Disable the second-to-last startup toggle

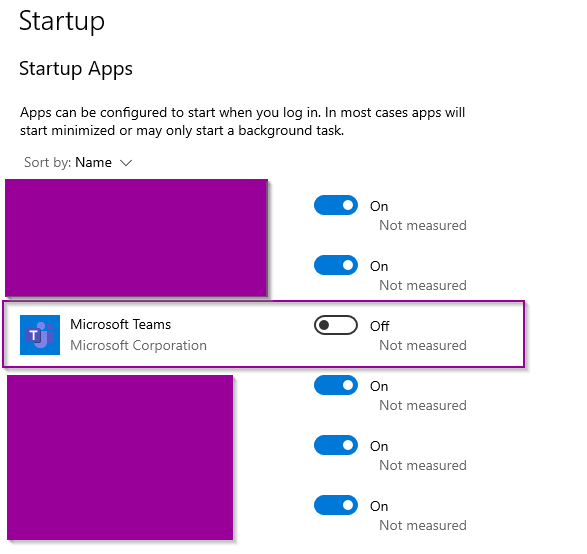tap(336, 445)
